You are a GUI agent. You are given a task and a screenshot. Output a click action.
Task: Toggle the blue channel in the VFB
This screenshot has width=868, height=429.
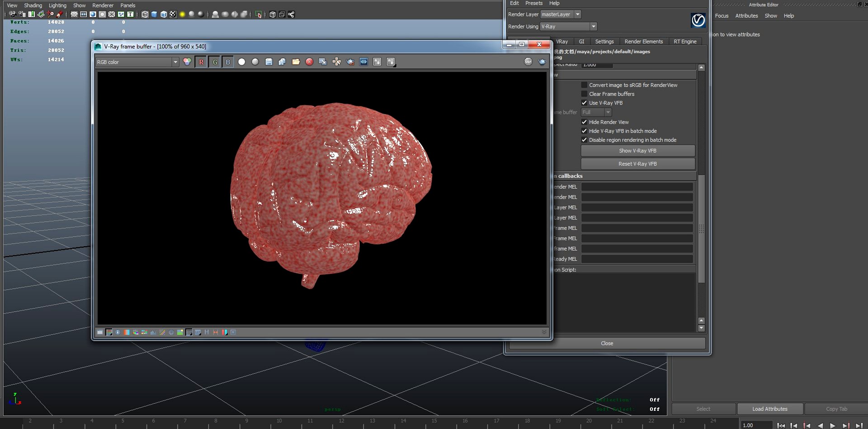(228, 62)
